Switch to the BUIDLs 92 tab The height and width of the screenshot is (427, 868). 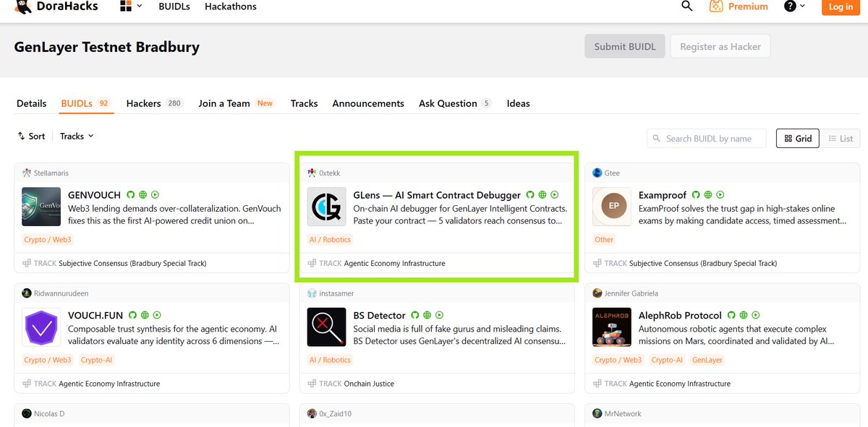point(85,103)
